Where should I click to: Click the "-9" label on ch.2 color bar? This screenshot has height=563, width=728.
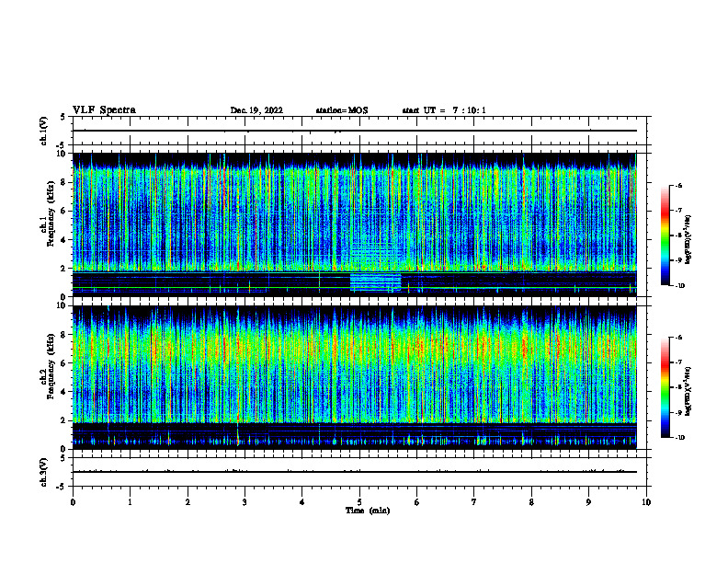678,412
